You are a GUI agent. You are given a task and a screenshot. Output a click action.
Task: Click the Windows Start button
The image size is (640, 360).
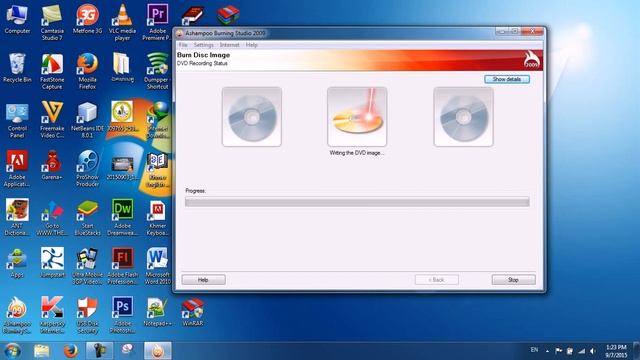pyautogui.click(x=12, y=351)
